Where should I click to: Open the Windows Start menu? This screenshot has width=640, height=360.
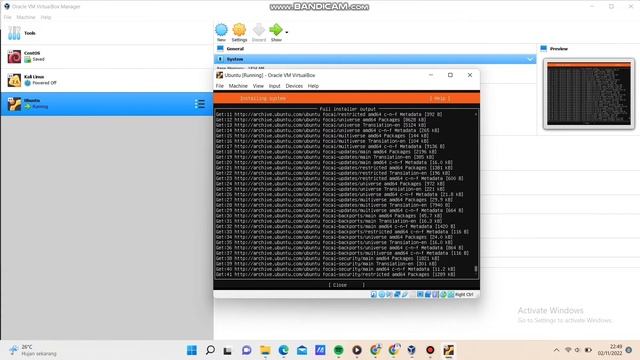pos(192,350)
